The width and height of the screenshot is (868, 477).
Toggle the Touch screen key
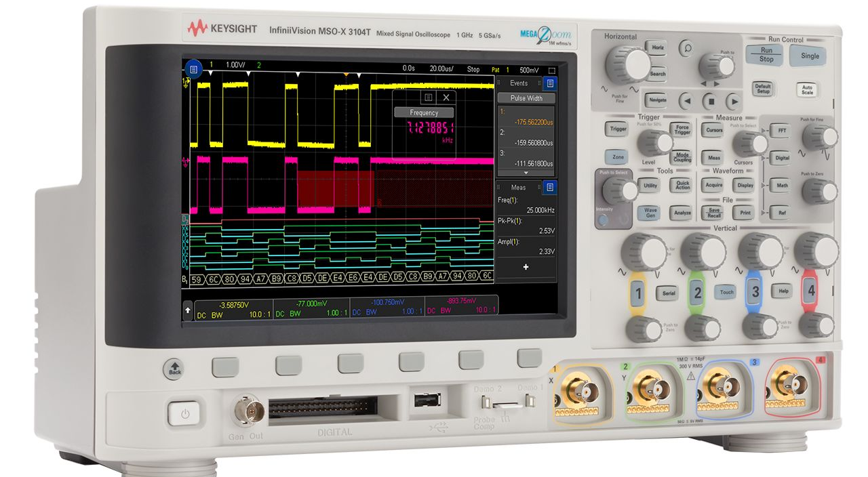coord(726,292)
